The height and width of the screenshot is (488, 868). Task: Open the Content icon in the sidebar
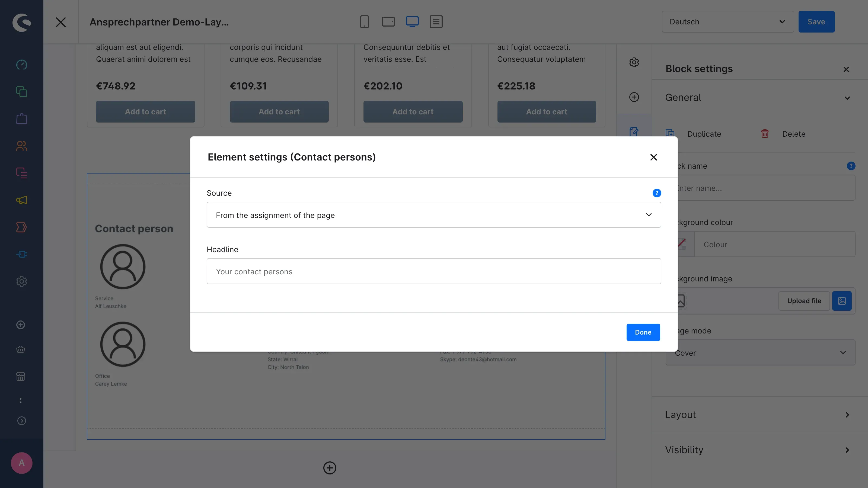(22, 173)
